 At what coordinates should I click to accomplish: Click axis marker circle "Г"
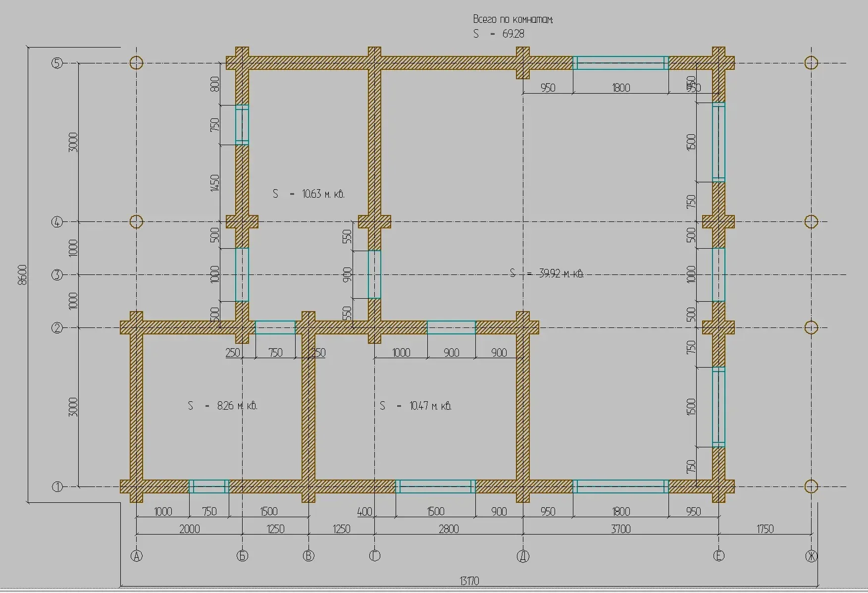(374, 556)
